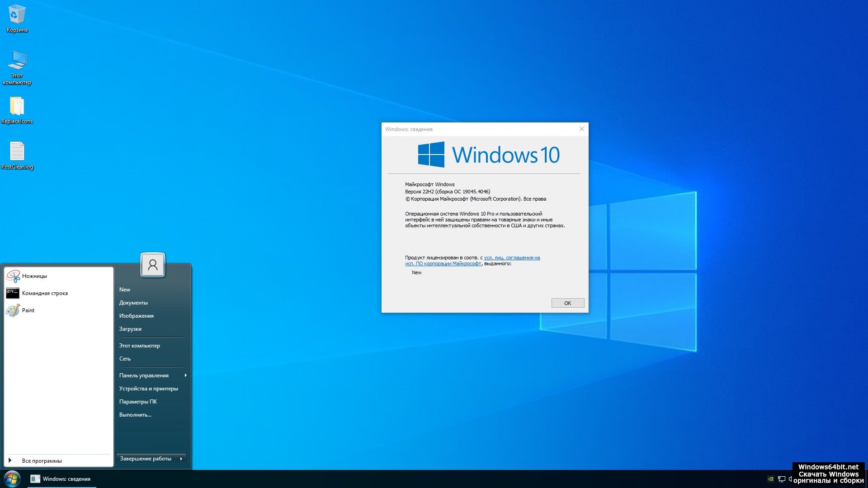This screenshot has width=868, height=488.
Task: Open the Корзина recycle bin icon
Action: pos(17,16)
